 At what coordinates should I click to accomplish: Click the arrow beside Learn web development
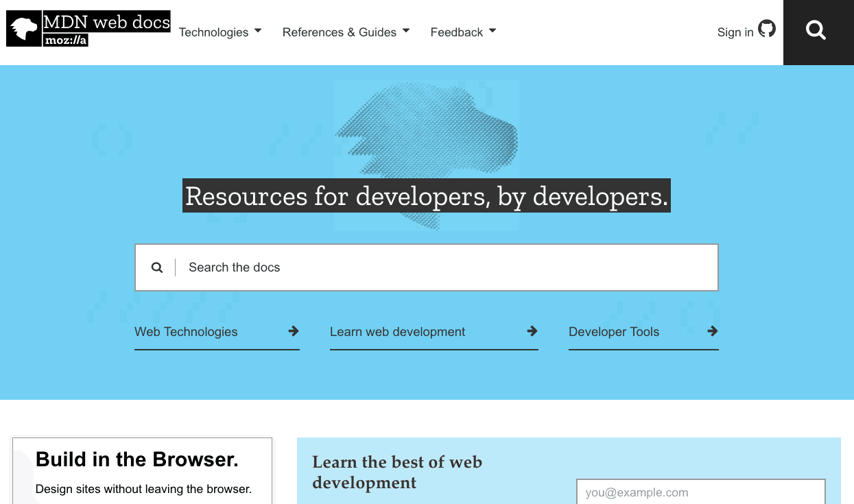[532, 331]
